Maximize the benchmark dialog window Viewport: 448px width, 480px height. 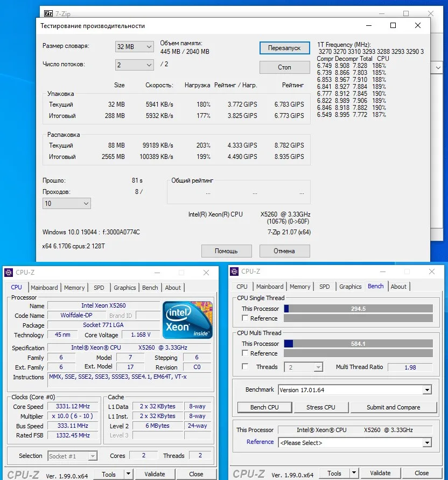[x=393, y=25]
